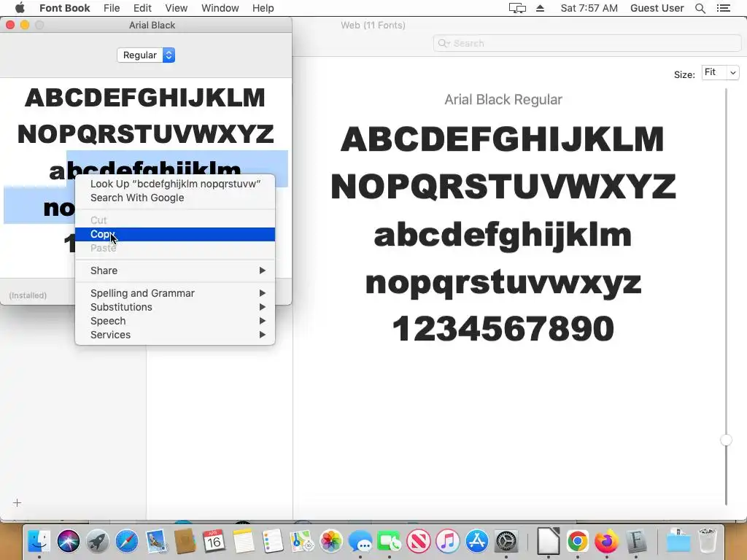Open Firefox in dock

(606, 542)
